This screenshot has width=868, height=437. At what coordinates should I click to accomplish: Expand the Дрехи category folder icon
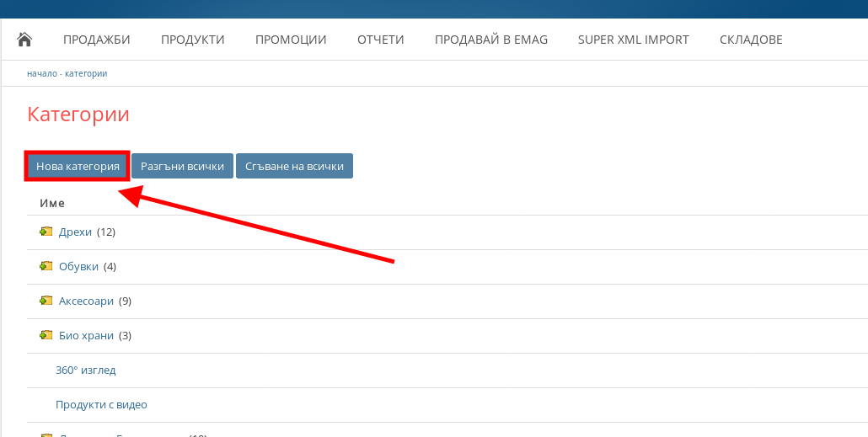click(x=46, y=232)
